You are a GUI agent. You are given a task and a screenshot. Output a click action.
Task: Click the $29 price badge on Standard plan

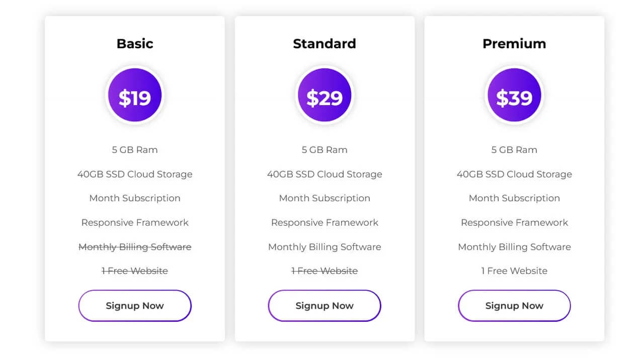tap(324, 95)
